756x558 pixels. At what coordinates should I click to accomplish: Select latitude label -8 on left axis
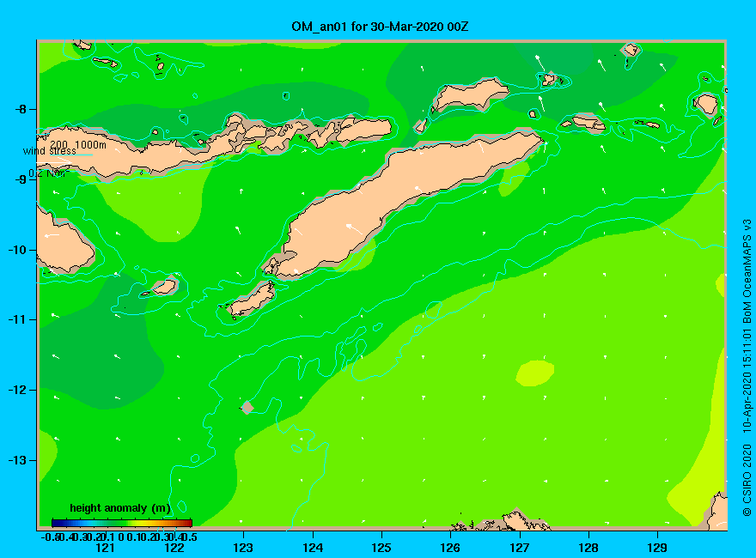21,109
